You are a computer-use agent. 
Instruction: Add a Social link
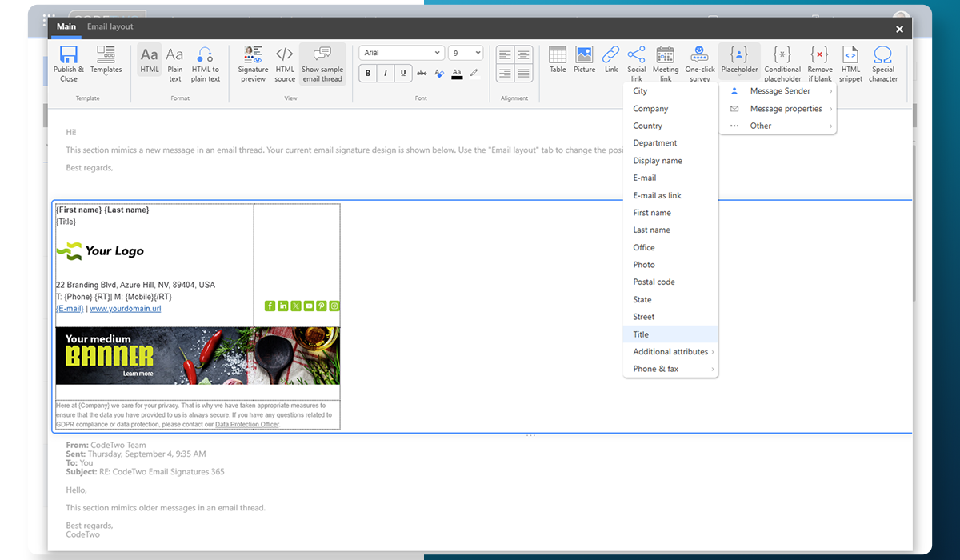tap(636, 63)
